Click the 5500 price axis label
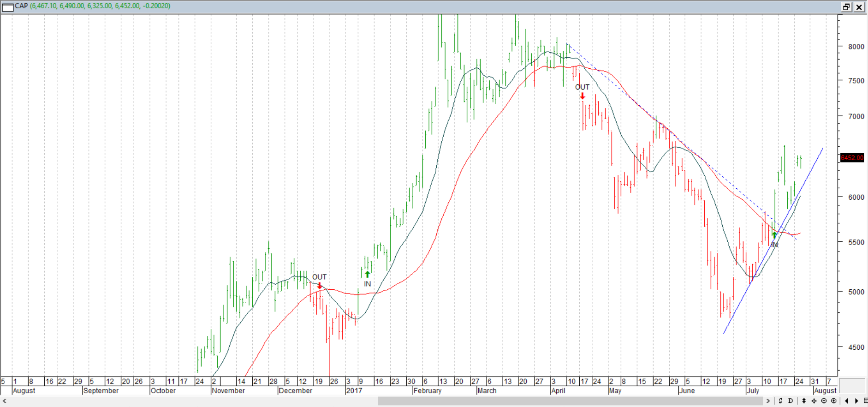868x407 pixels. pyautogui.click(x=856, y=242)
